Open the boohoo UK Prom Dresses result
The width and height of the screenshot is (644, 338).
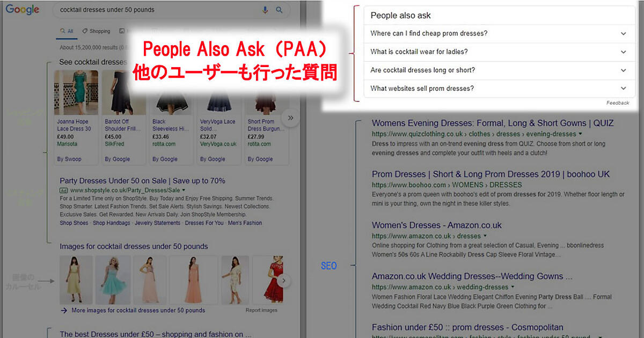(x=491, y=174)
